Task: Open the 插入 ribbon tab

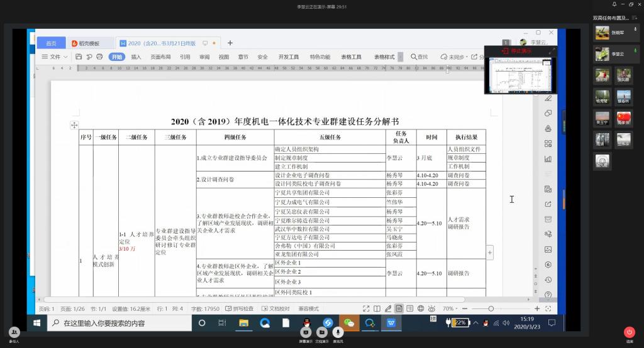Action: pyautogui.click(x=136, y=57)
